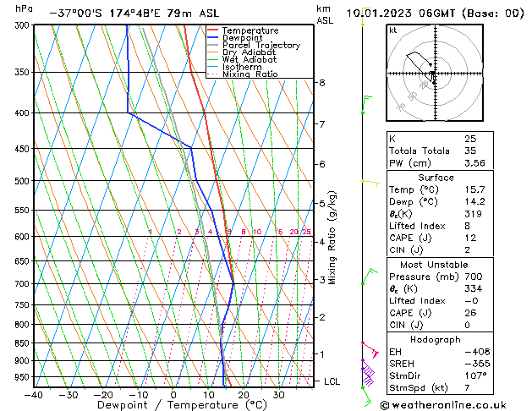
Task: Click the StmDir value 107°
Action: point(475,376)
